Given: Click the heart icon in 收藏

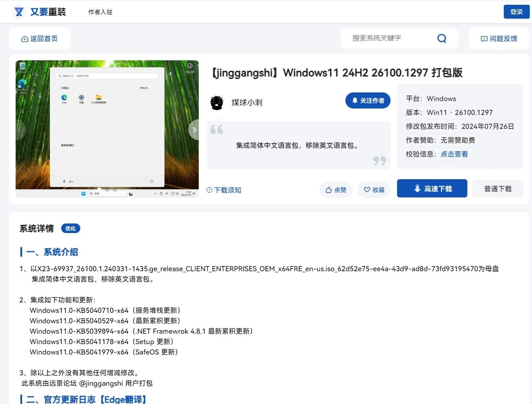Looking at the screenshot, I should pyautogui.click(x=367, y=190).
